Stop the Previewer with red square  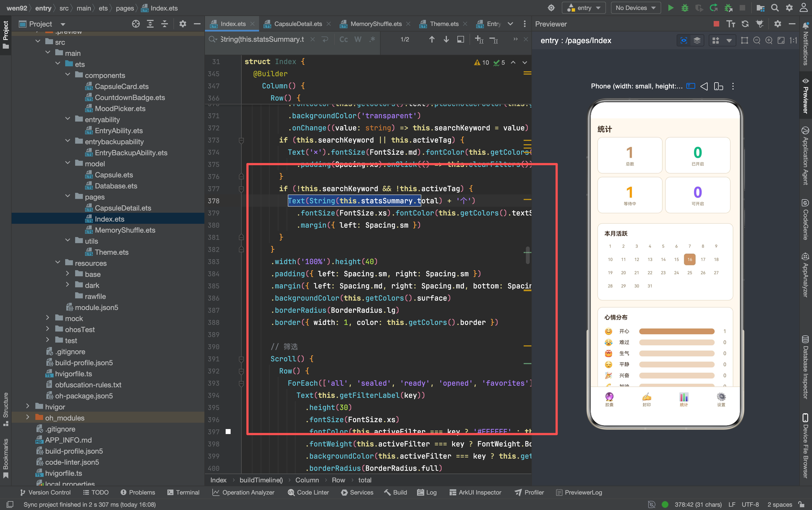[x=716, y=23]
